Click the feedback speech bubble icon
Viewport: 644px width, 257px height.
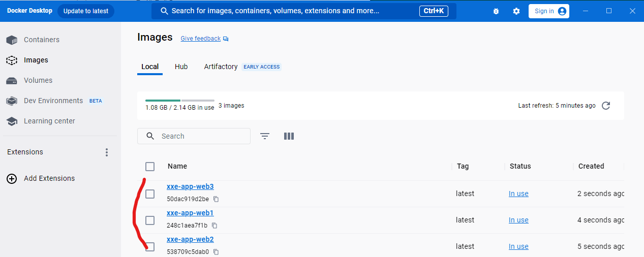point(226,39)
